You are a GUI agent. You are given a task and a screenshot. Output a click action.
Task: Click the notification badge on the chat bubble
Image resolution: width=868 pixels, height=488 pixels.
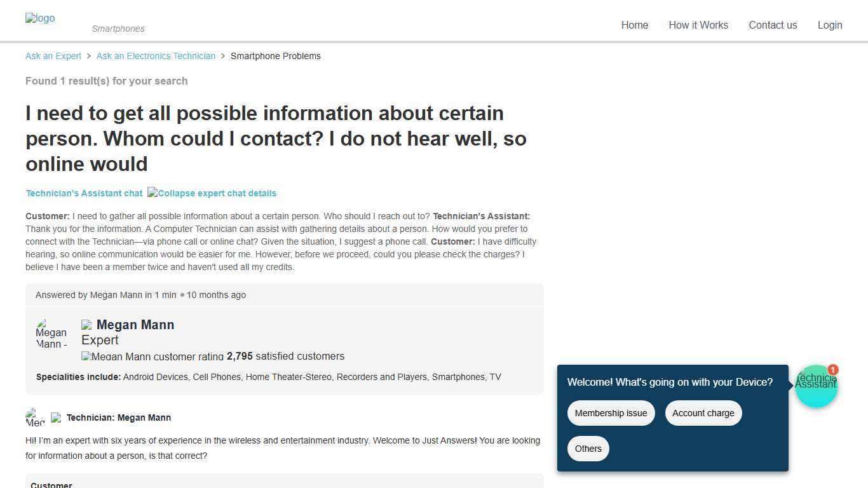coord(832,370)
